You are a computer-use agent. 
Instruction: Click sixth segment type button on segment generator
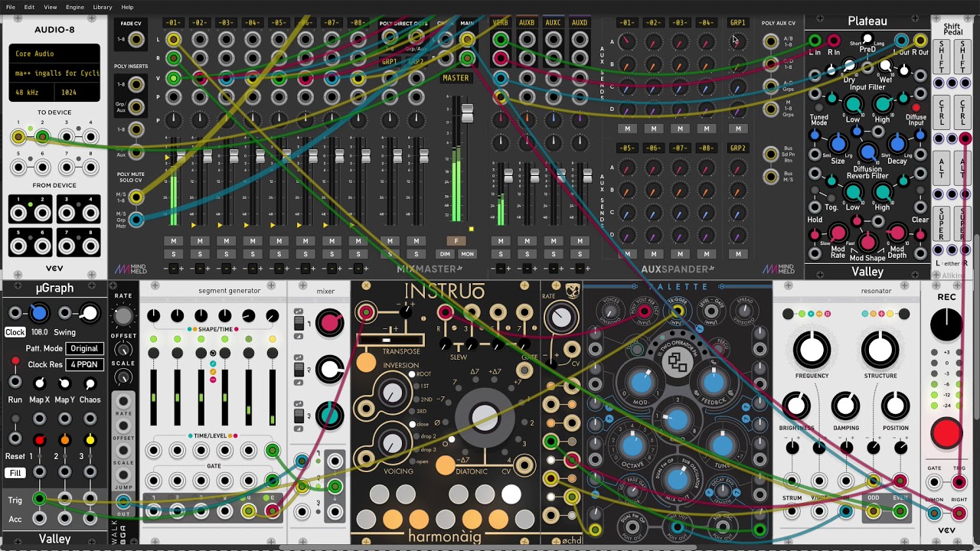(x=272, y=353)
